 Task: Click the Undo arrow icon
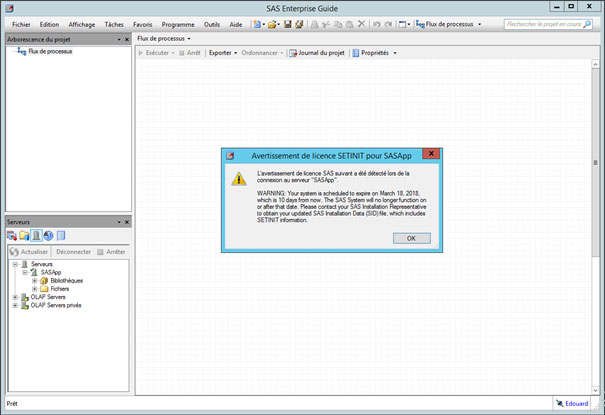[377, 24]
